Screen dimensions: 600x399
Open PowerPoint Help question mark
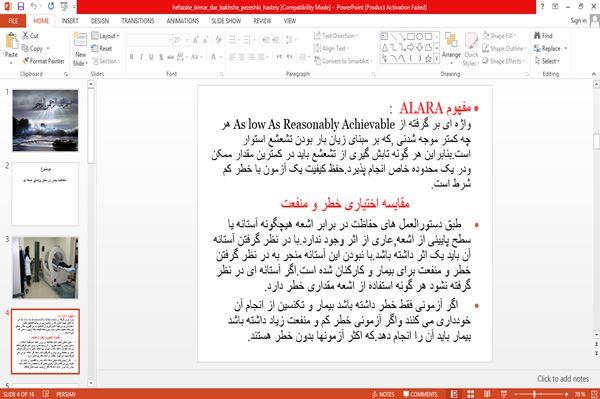click(x=542, y=7)
